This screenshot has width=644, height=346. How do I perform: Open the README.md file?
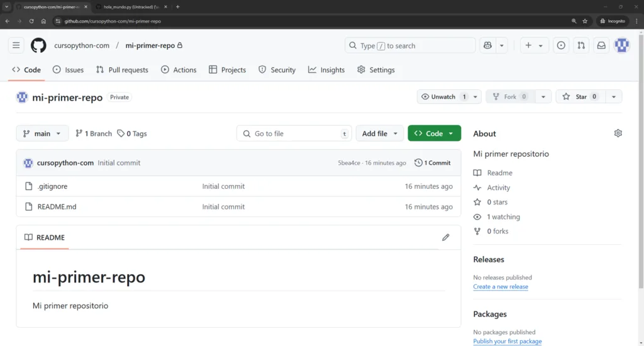point(57,207)
